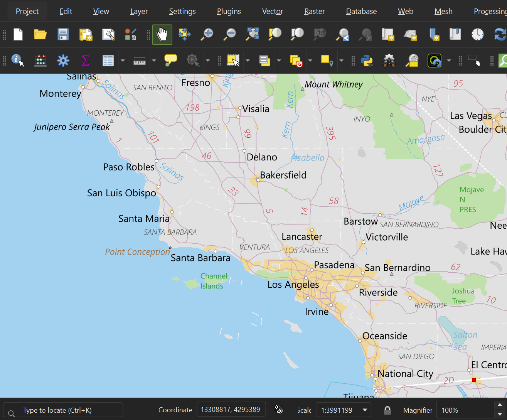507x420 pixels.
Task: Open a new 3D map view
Action: [x=410, y=34]
